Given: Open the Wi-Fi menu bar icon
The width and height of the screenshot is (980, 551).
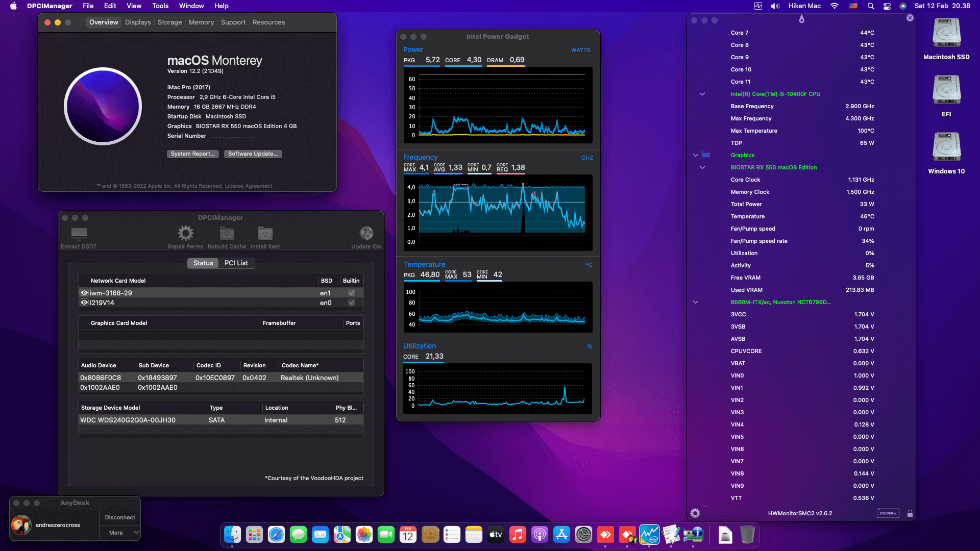Looking at the screenshot, I should coord(834,6).
